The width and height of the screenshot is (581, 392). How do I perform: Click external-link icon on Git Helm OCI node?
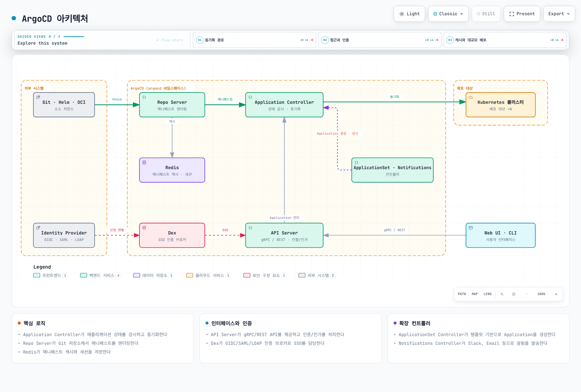pos(38,97)
